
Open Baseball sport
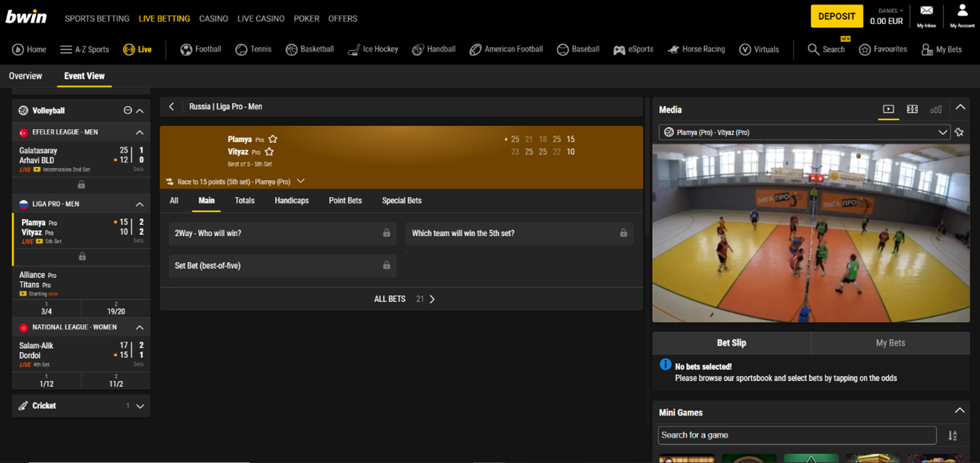coord(578,49)
